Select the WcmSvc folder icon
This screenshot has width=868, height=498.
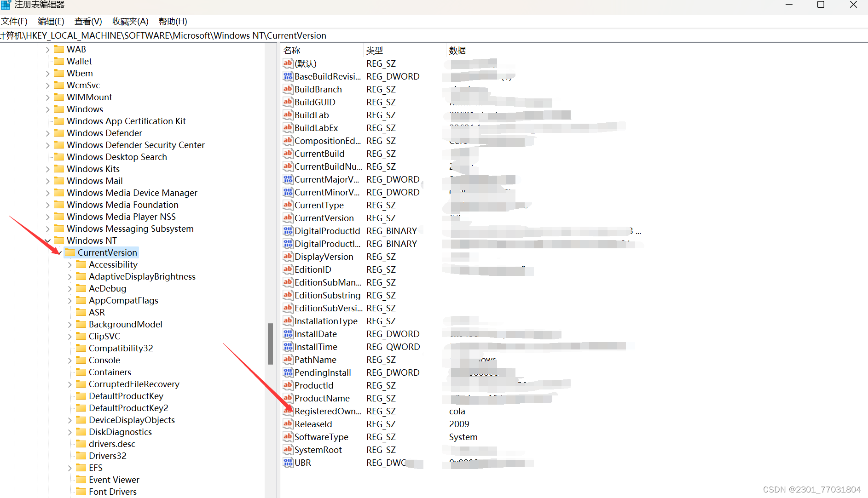pos(59,85)
